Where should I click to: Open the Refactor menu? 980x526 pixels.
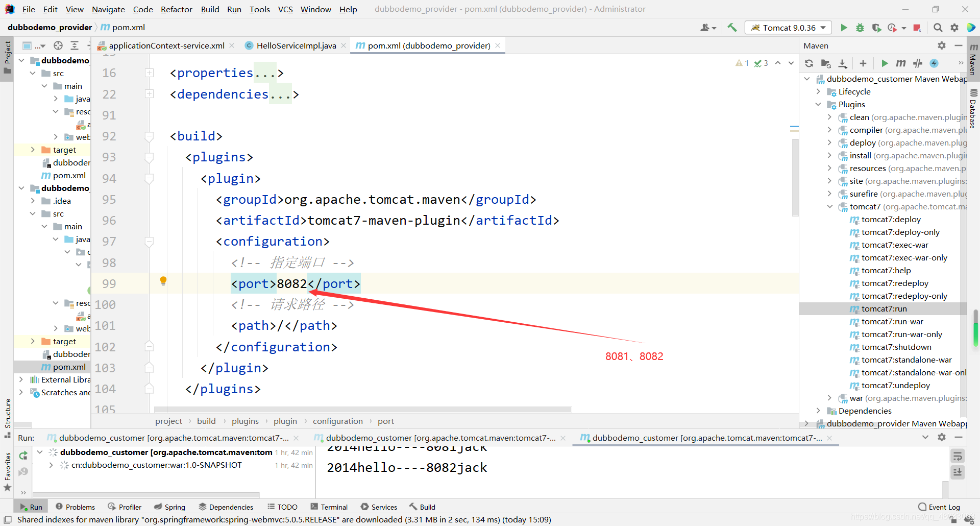point(176,9)
